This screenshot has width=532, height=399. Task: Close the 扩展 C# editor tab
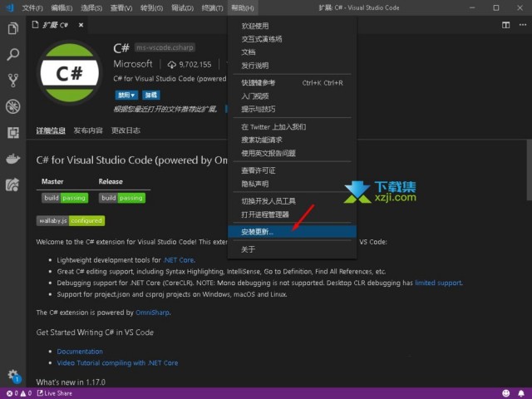coord(81,25)
